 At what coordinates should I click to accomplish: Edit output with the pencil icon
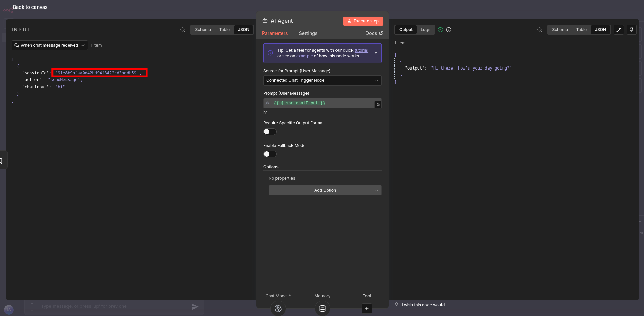click(619, 30)
